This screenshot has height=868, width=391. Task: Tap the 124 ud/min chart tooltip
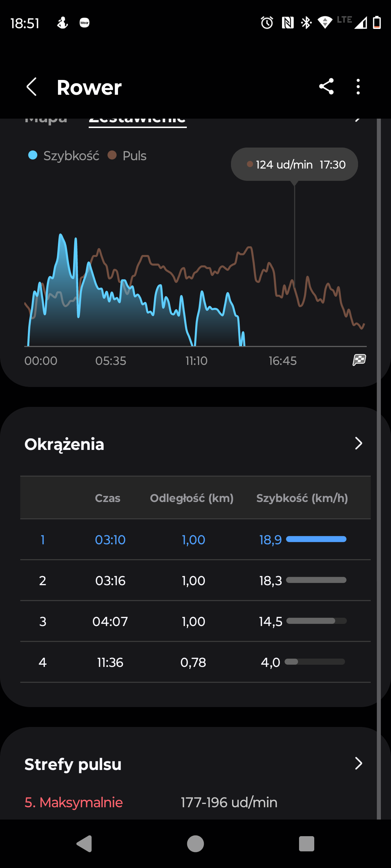point(294,165)
